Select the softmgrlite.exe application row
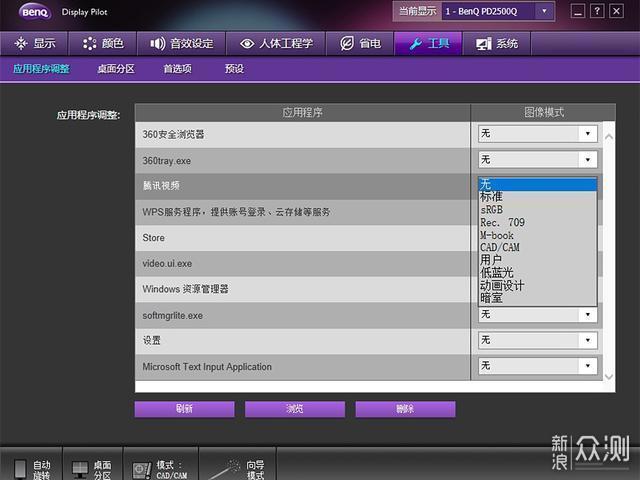Image resolution: width=640 pixels, height=480 pixels. pos(302,315)
